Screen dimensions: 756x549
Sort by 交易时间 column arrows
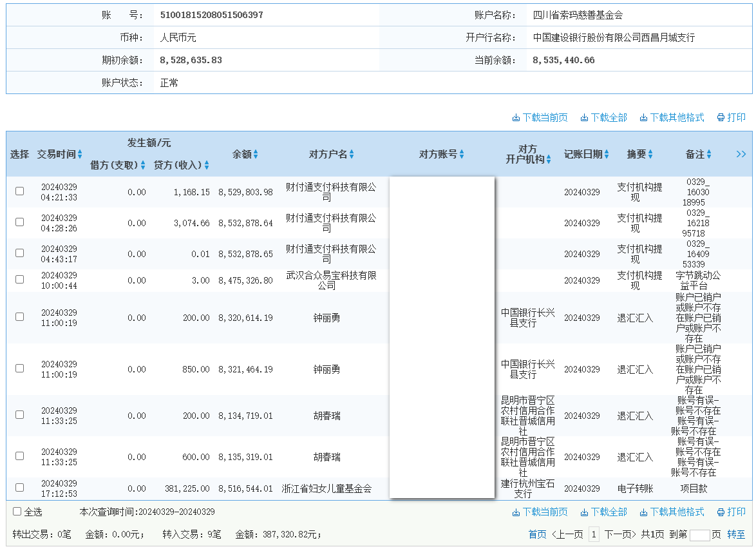[x=80, y=155]
